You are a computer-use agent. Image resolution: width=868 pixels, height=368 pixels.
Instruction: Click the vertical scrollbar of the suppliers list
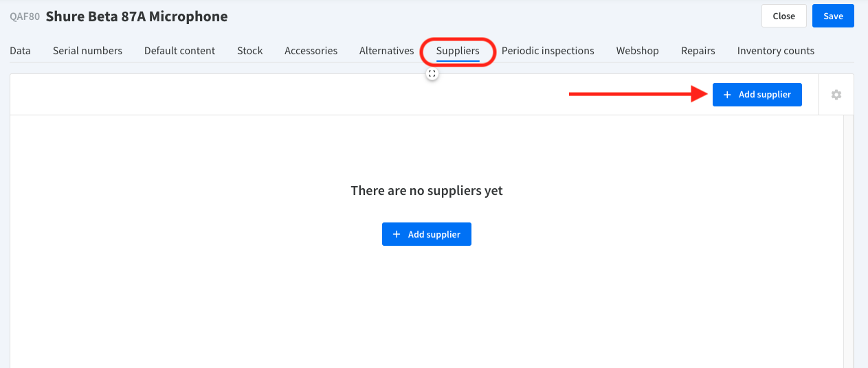pos(848,240)
